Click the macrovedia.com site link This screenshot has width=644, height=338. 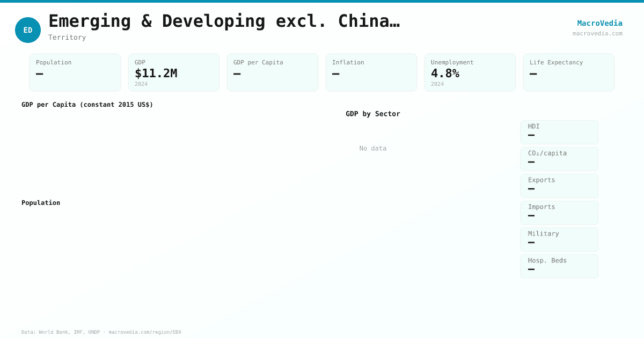tap(597, 33)
